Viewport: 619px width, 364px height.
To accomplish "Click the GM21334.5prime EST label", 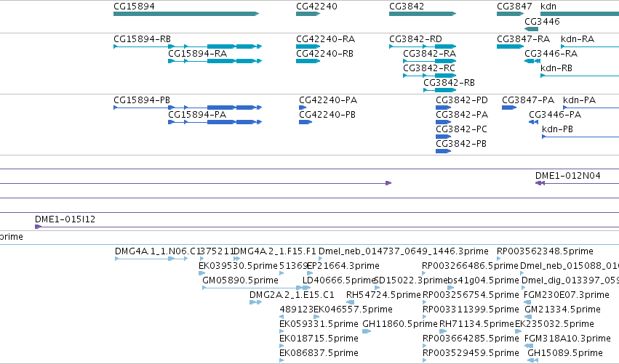I will coord(562,310).
